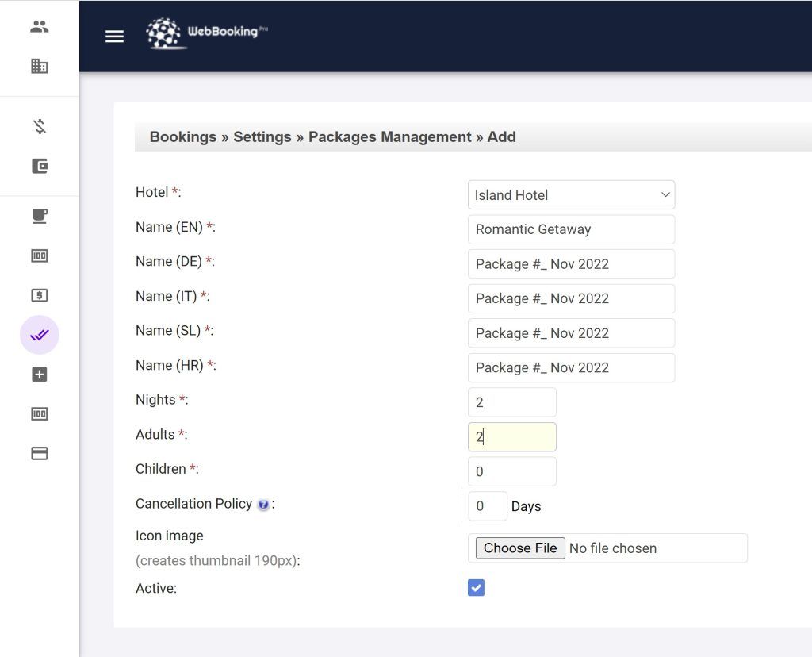Screen dimensions: 812x657
Task: Click the coffee cup icon
Action: [x=40, y=216]
